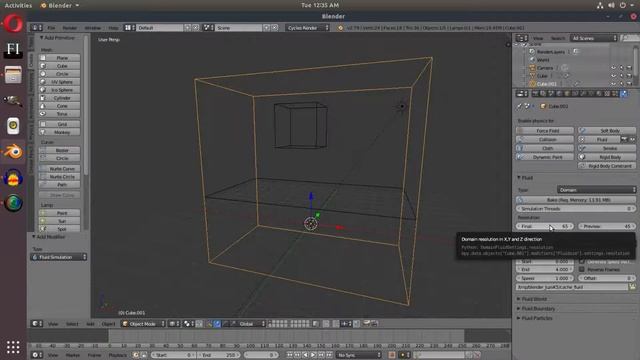640x360 pixels.
Task: Open the Help menu
Action: coord(113,28)
